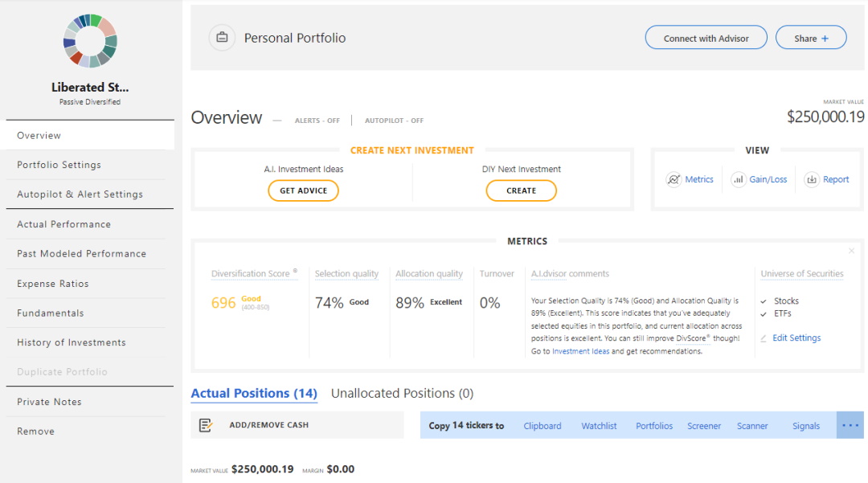Dismiss the Metrics panel with its X icon
Viewport: 868px width, 483px height.
tap(852, 251)
